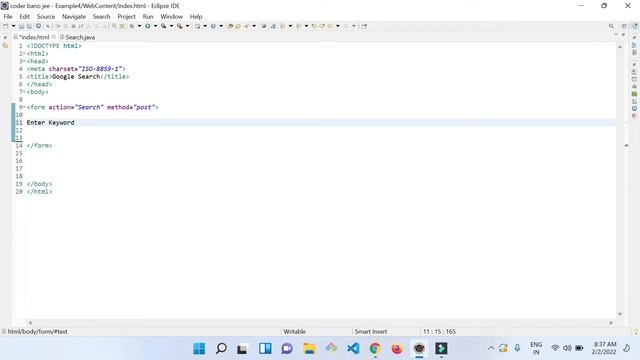Open File Explorer from the taskbar
Screen dimensions: 640x360
(309, 349)
